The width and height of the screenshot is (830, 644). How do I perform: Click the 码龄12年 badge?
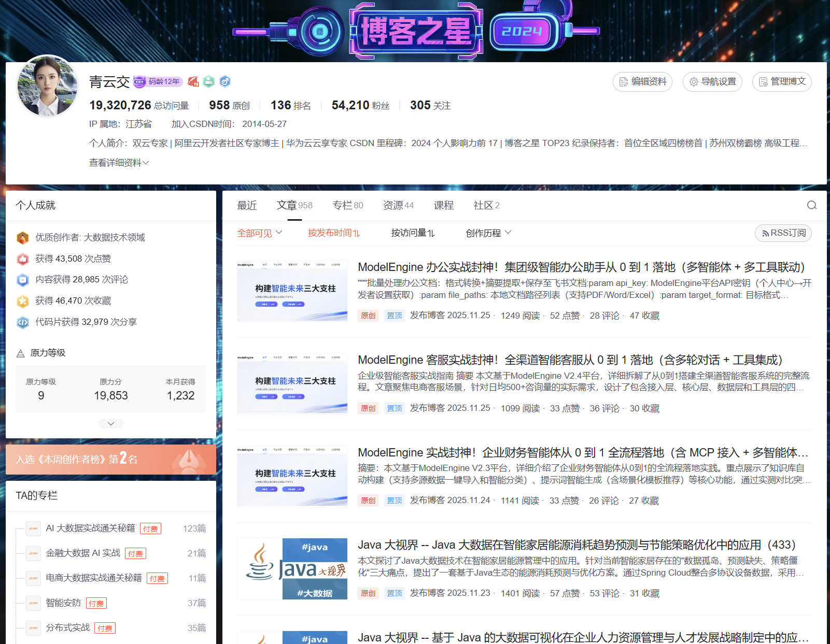point(158,81)
